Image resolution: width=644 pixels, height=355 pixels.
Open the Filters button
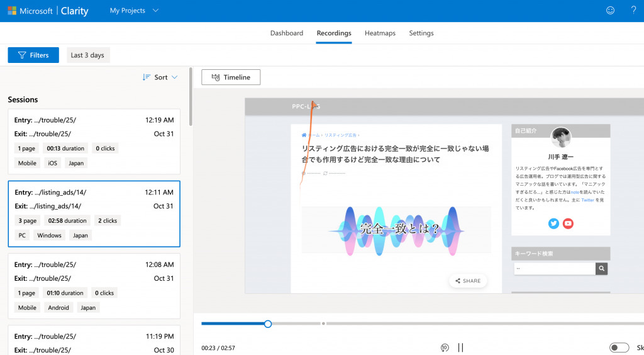pos(33,55)
